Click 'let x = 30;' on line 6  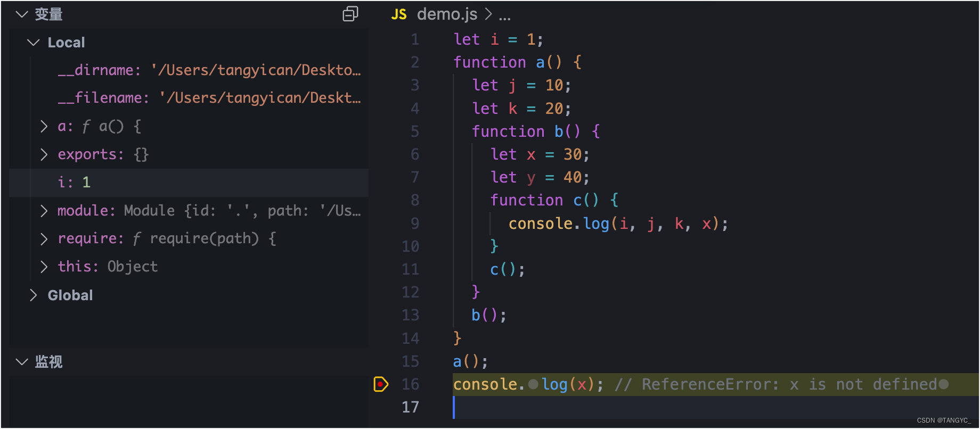(x=540, y=154)
